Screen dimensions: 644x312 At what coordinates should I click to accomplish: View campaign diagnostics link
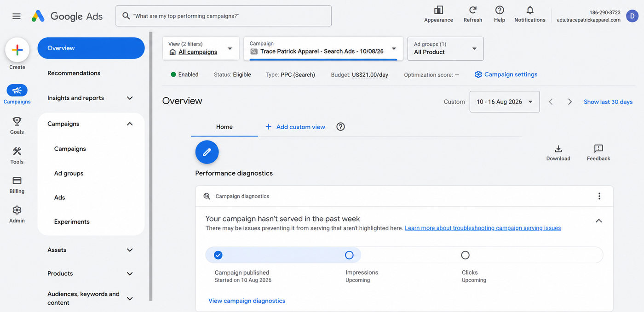tap(247, 301)
